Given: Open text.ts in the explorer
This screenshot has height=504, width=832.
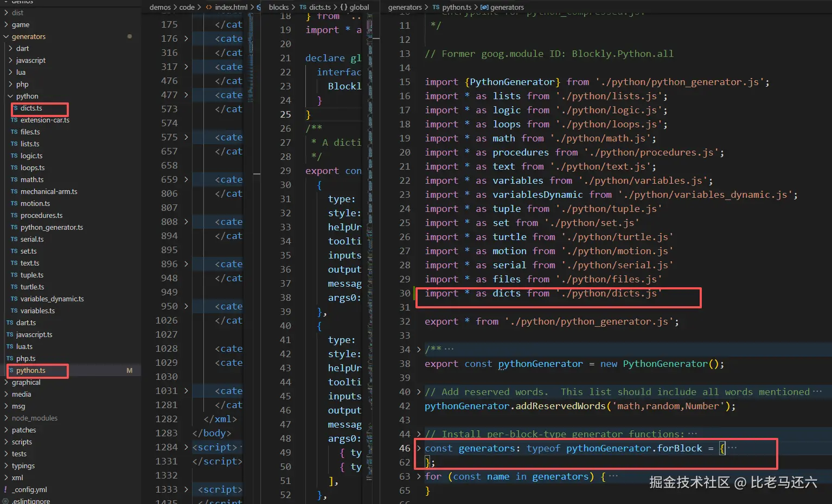Looking at the screenshot, I should [x=30, y=263].
